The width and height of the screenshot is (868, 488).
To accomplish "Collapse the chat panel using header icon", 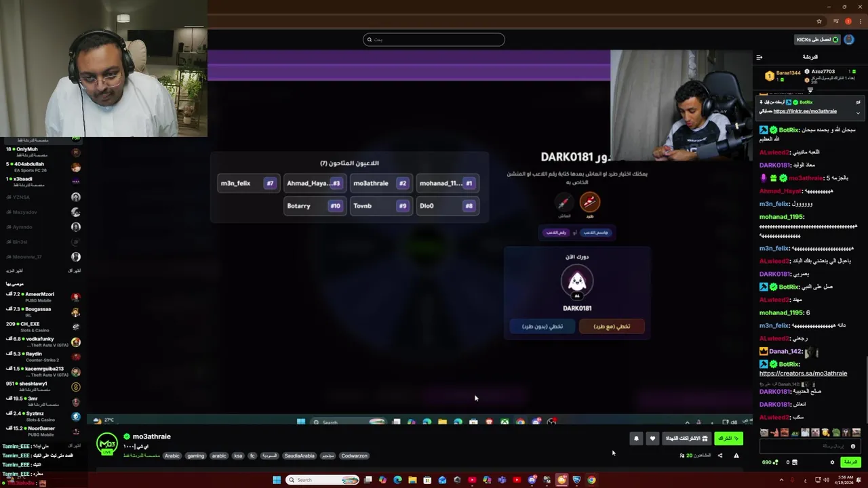I will pyautogui.click(x=759, y=57).
